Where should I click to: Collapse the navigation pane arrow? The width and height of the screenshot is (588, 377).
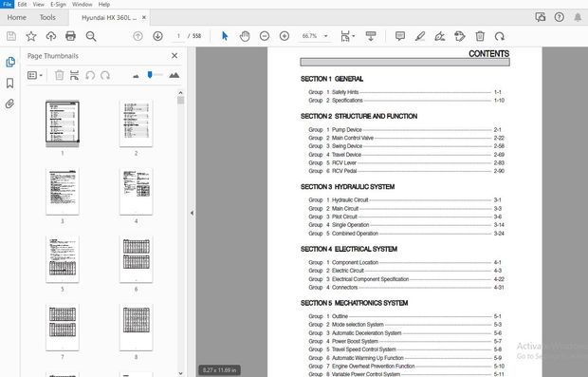click(x=192, y=213)
